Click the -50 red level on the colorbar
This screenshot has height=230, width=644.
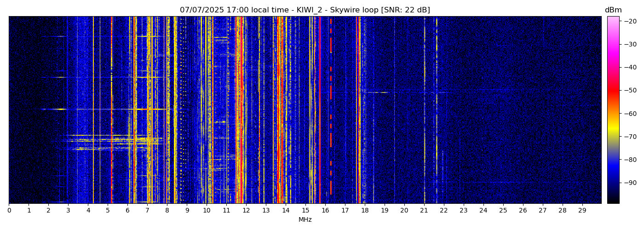(613, 90)
